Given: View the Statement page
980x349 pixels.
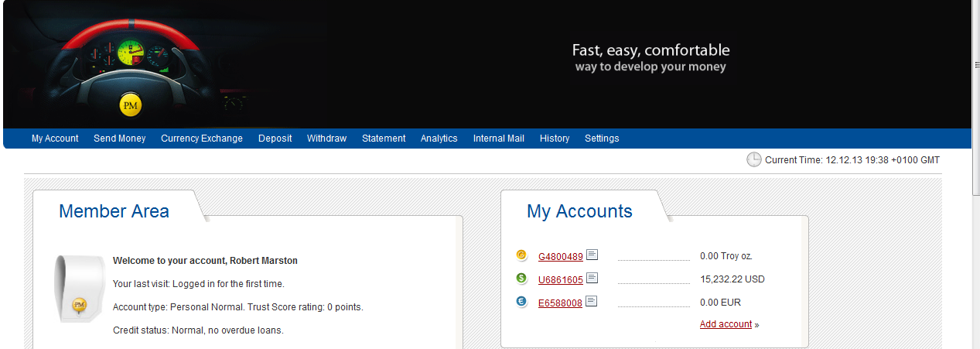Looking at the screenshot, I should [x=384, y=139].
